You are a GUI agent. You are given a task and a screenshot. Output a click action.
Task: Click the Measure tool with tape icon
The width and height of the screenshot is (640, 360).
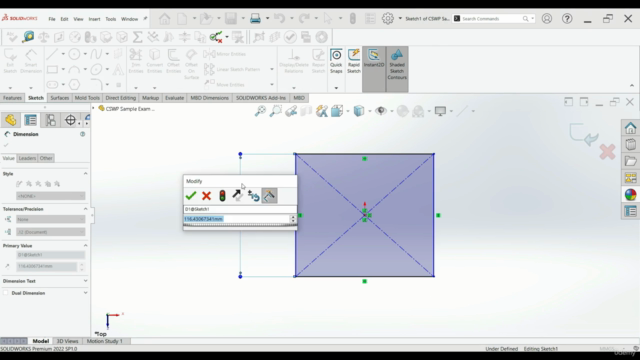[x=28, y=37]
